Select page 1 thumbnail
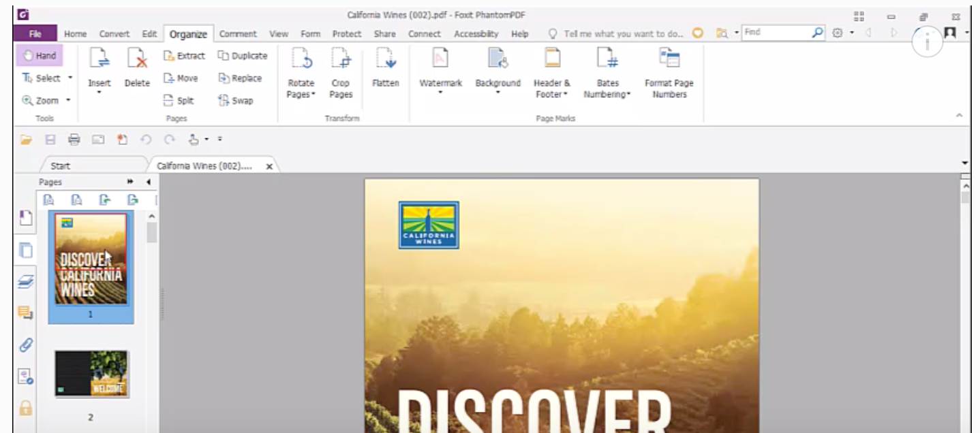Image resolution: width=980 pixels, height=433 pixels. 91,259
